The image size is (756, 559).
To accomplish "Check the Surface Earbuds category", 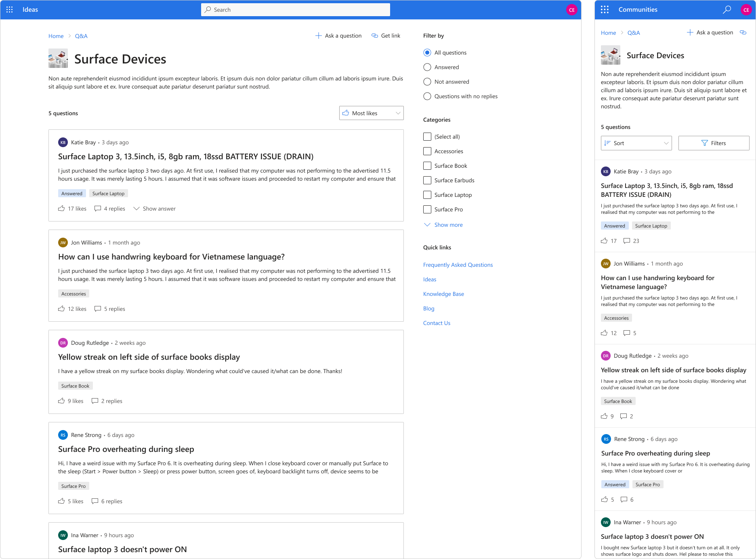I will click(x=427, y=180).
